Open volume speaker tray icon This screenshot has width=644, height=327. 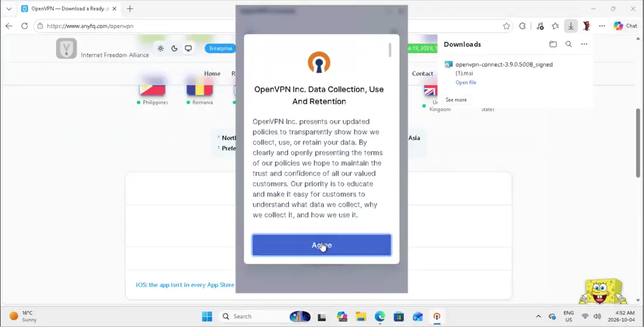point(597,316)
